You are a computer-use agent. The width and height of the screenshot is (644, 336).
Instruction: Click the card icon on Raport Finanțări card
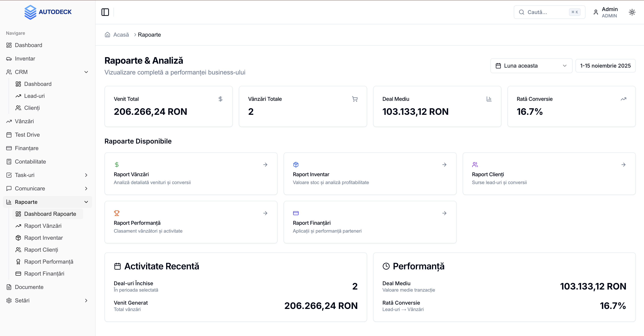[296, 213]
